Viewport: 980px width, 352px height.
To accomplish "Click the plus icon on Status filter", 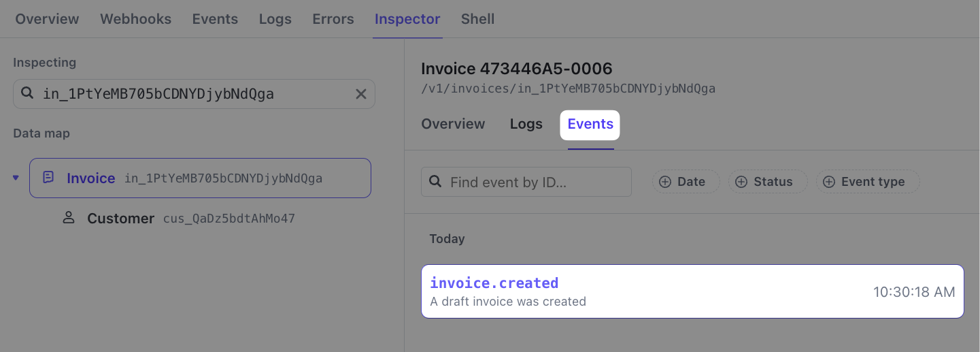I will (x=741, y=182).
